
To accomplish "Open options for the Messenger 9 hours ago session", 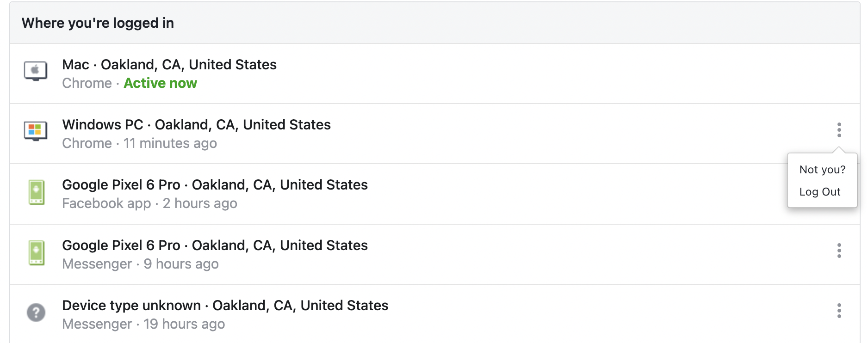I will 839,251.
